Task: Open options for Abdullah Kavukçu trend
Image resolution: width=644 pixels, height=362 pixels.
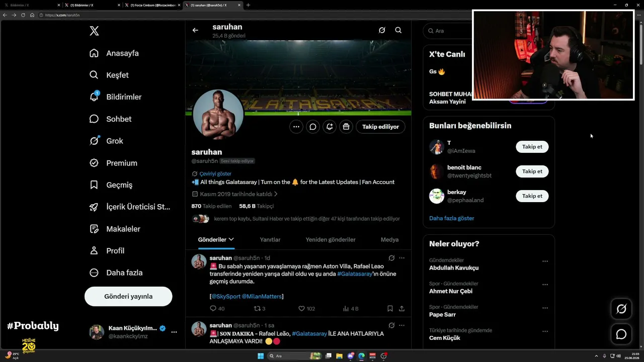Action: point(545,261)
